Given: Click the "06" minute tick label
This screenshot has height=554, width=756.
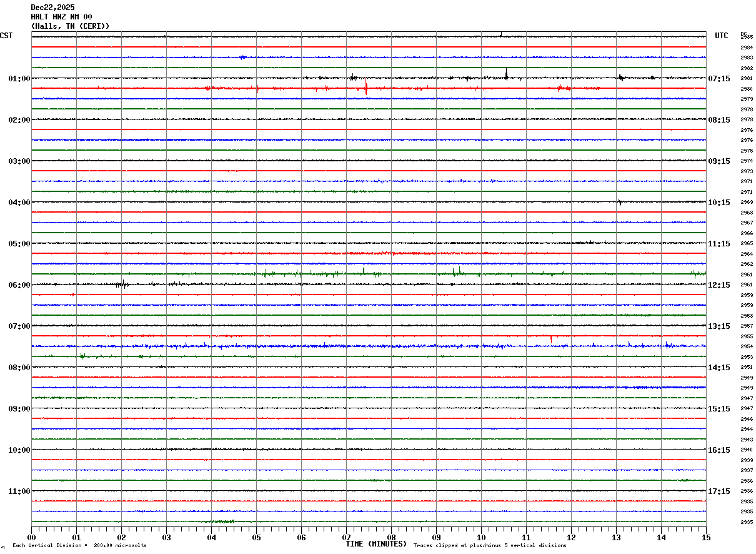Looking at the screenshot, I should point(301,537).
